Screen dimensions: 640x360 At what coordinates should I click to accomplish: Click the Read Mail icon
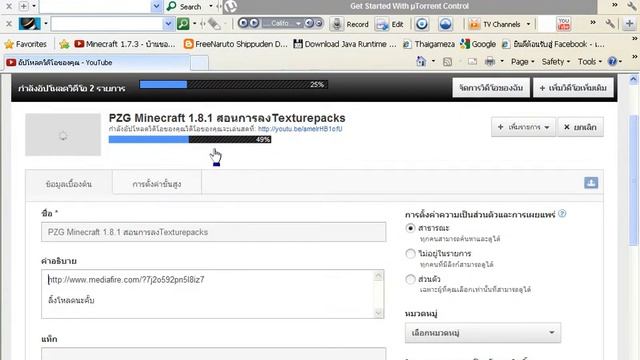[x=472, y=62]
